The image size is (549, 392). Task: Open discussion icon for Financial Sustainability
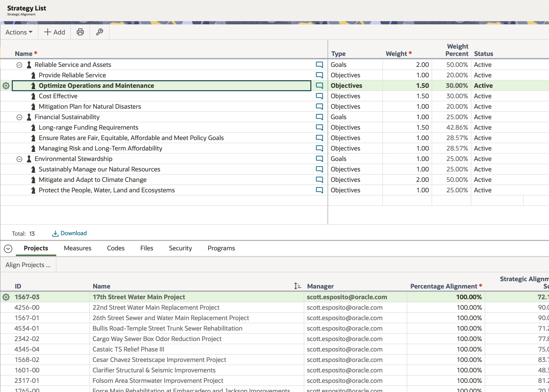(x=319, y=117)
